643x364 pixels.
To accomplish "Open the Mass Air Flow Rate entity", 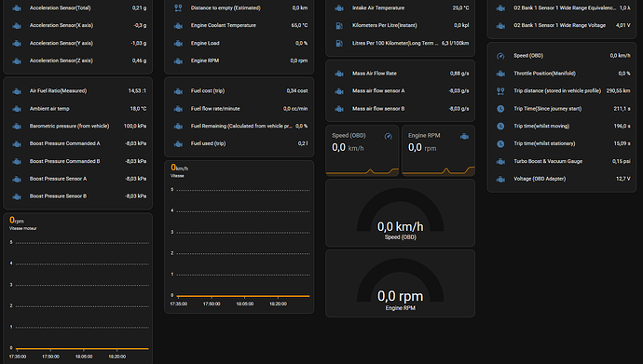I will coord(400,74).
